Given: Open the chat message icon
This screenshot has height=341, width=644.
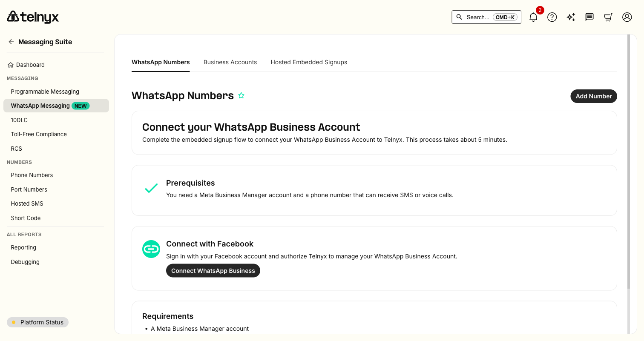Looking at the screenshot, I should click(589, 17).
